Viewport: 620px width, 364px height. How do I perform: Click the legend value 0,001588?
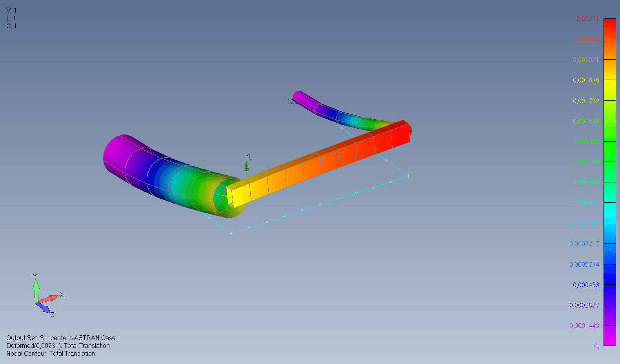pos(586,121)
